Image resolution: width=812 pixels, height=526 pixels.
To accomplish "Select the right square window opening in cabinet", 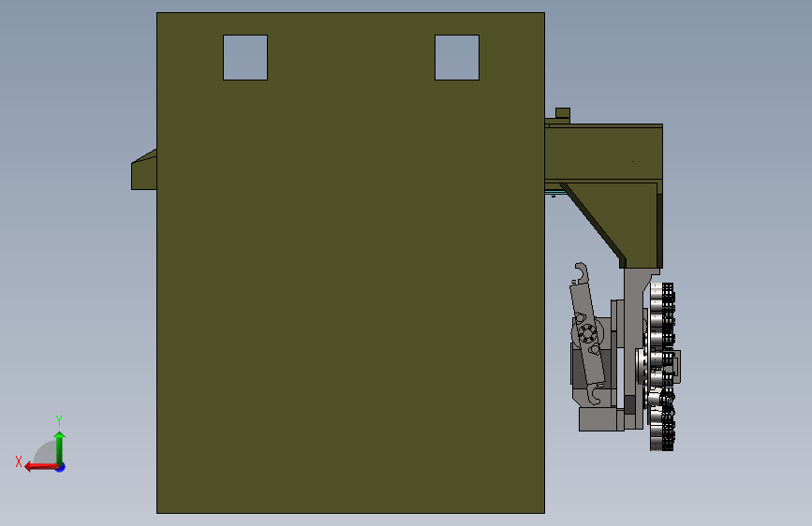I will (457, 57).
